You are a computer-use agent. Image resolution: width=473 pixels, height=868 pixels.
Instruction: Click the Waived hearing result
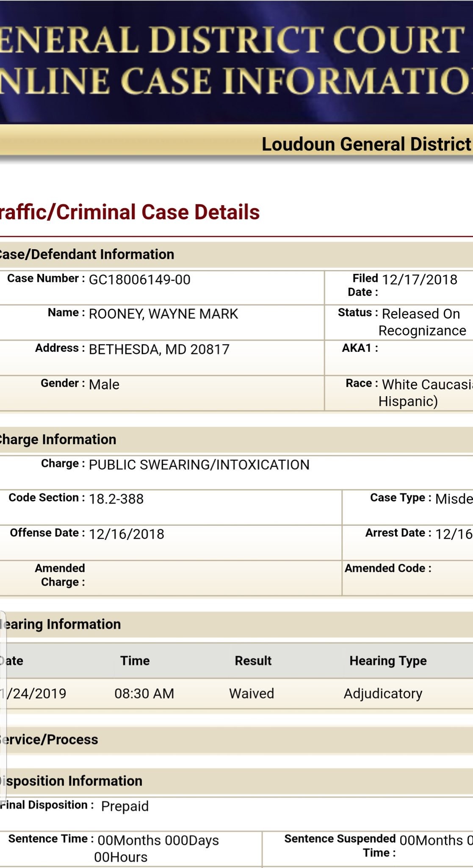coord(252,694)
